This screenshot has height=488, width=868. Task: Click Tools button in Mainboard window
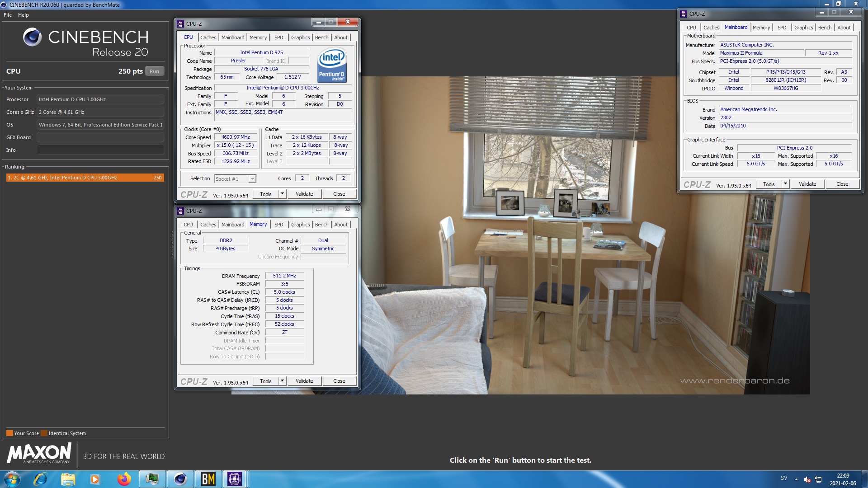pyautogui.click(x=769, y=184)
